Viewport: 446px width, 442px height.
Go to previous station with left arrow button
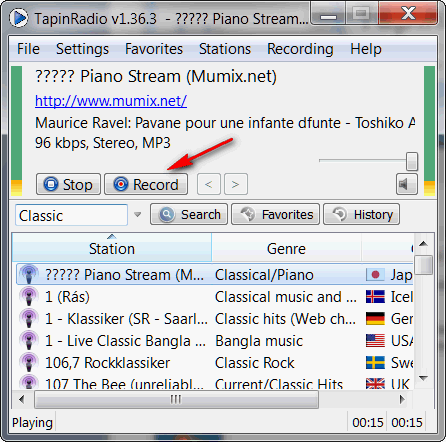click(209, 184)
